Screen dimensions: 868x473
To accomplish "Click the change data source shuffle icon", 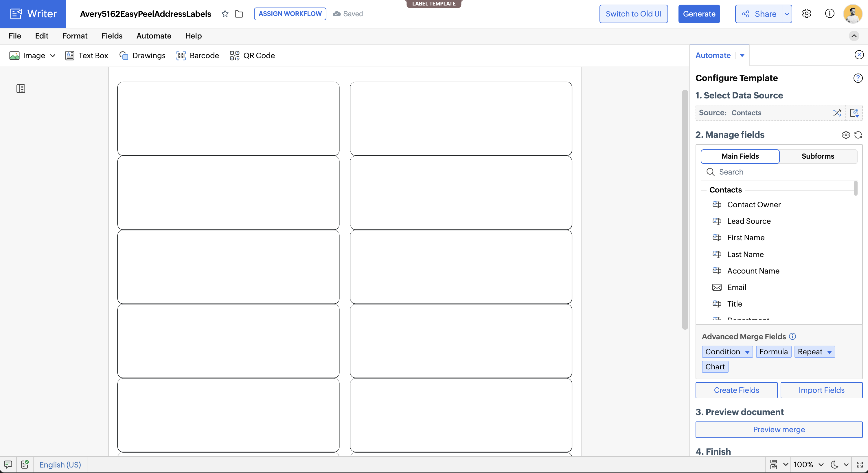I will point(837,113).
